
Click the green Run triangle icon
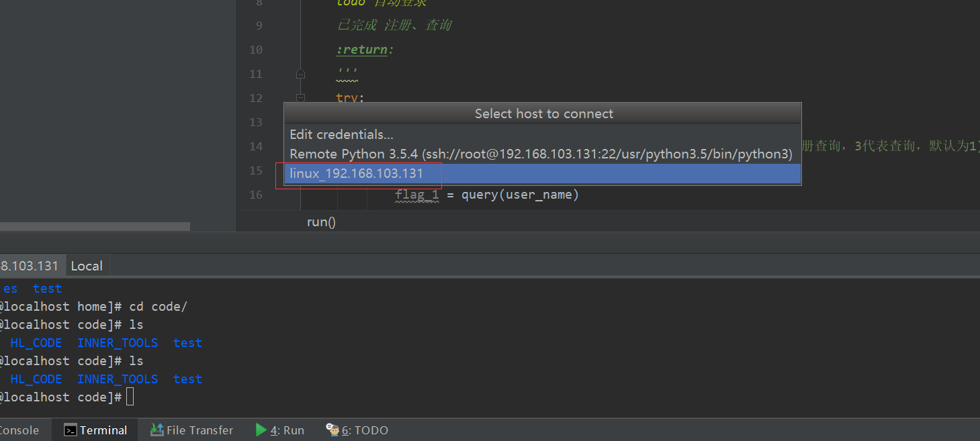tap(261, 430)
